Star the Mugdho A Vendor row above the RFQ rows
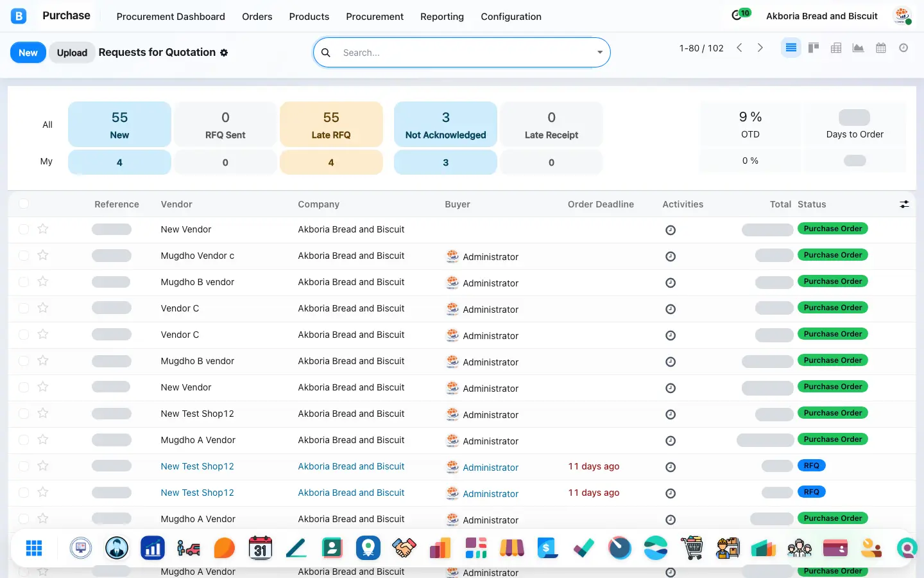924x578 pixels. 43,439
